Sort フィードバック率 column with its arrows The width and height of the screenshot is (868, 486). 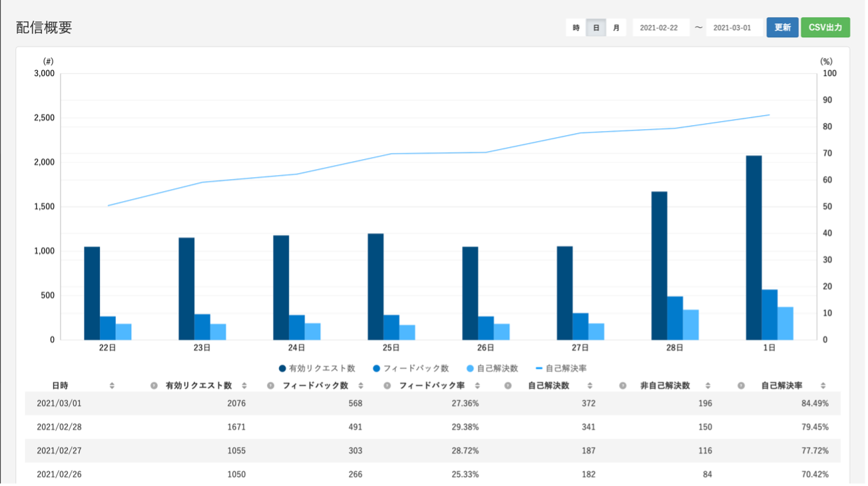pos(477,385)
